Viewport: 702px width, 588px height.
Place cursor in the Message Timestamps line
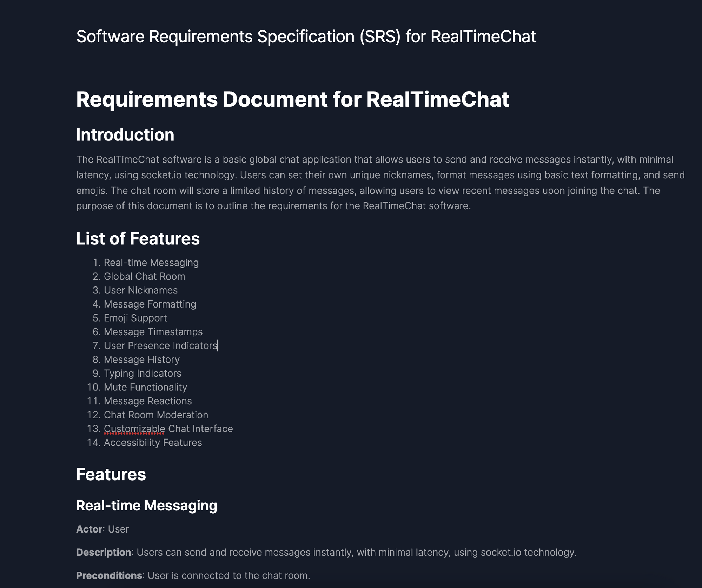point(153,332)
